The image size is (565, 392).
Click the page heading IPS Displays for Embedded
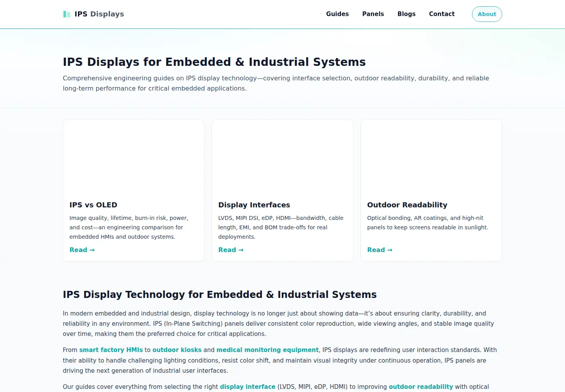[214, 62]
